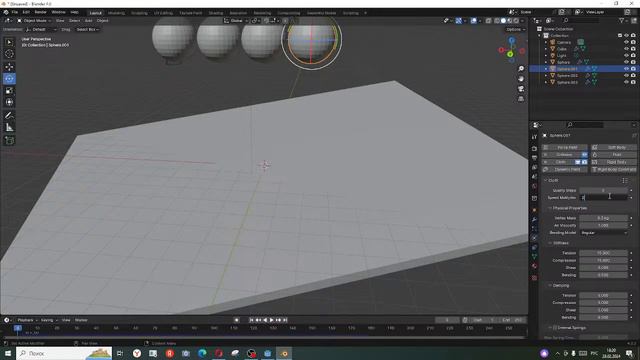Click the Air Viscosity value field
The image size is (640, 360).
click(x=604, y=225)
